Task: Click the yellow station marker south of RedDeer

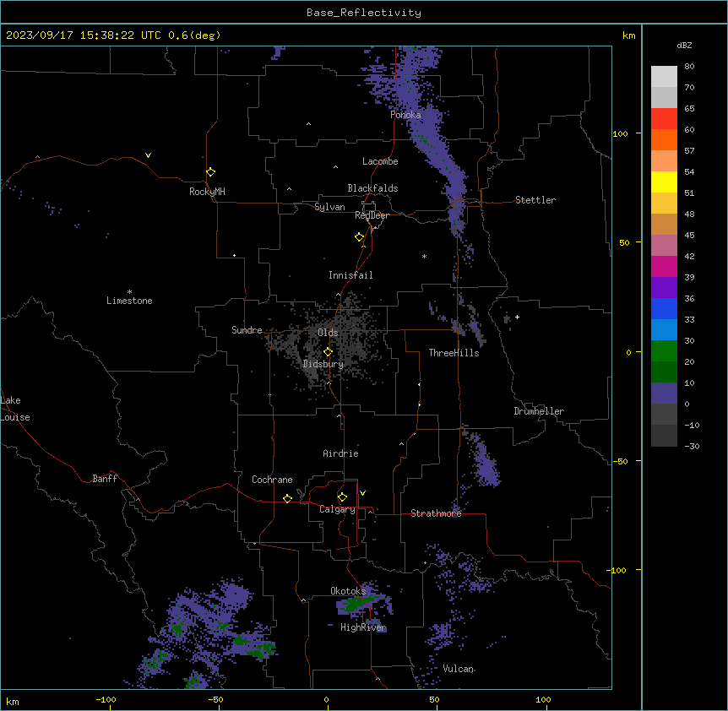Action: tap(359, 237)
